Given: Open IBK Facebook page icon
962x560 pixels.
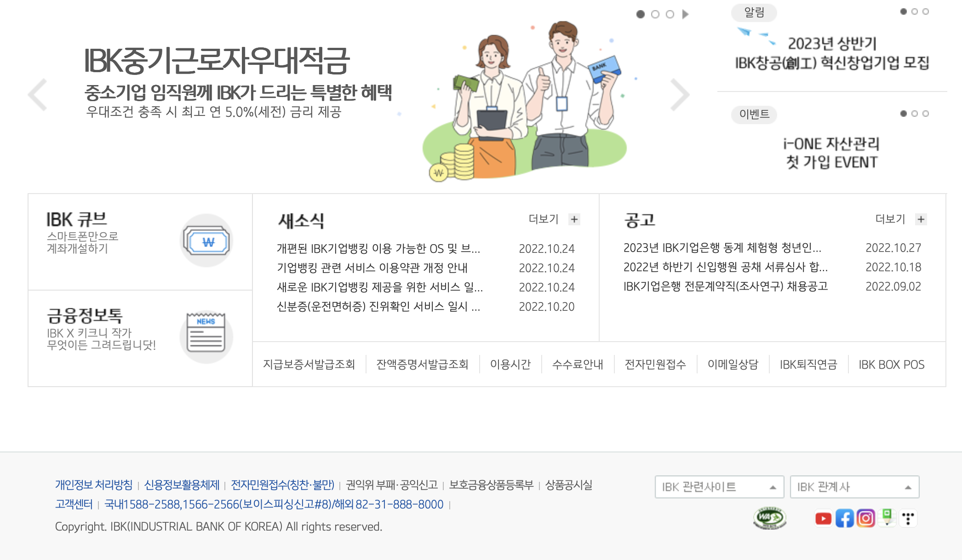Looking at the screenshot, I should [x=844, y=519].
